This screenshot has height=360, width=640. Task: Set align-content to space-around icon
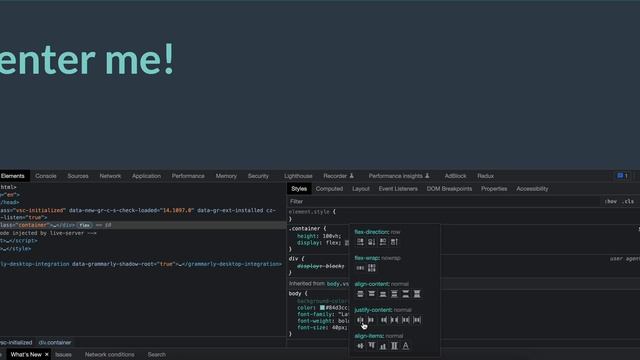click(394, 294)
